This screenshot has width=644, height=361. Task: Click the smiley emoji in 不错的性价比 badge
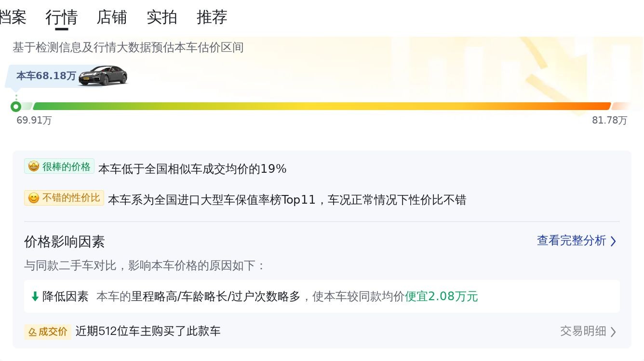[x=33, y=198]
